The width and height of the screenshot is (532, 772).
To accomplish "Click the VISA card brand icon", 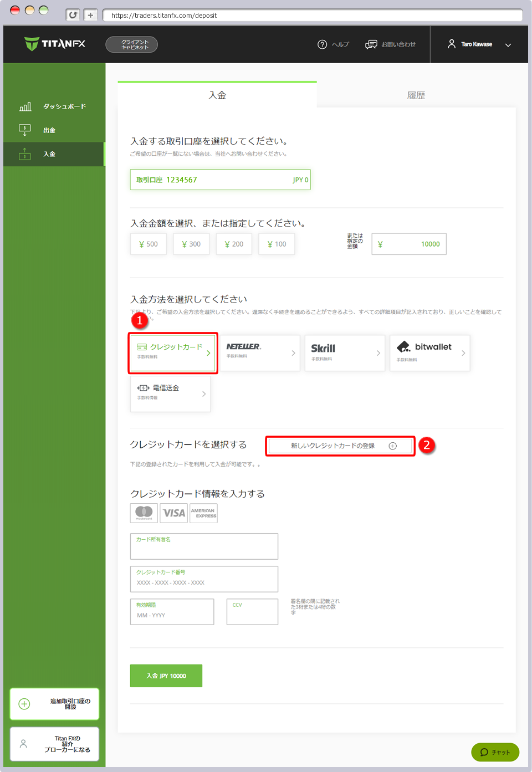I will pos(173,513).
